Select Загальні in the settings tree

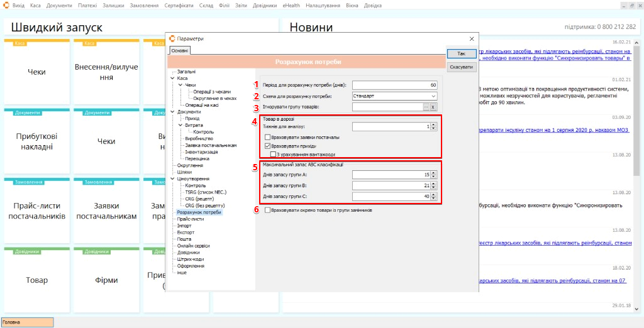click(186, 72)
